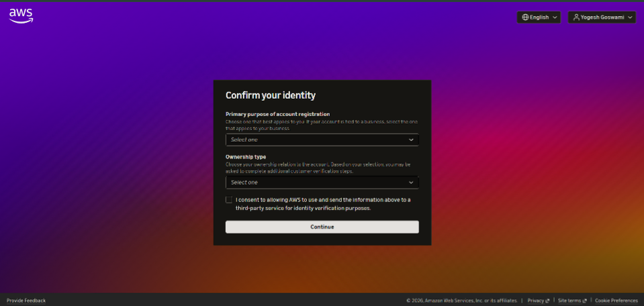Click the Ownership type label
Screen dimensions: 644x306
tap(246, 157)
